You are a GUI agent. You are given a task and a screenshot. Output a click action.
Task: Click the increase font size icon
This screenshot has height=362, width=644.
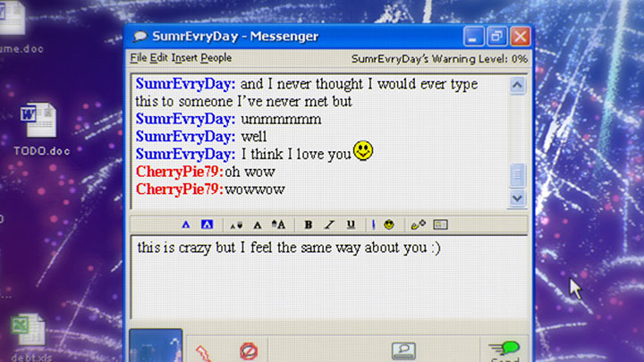pyautogui.click(x=277, y=224)
